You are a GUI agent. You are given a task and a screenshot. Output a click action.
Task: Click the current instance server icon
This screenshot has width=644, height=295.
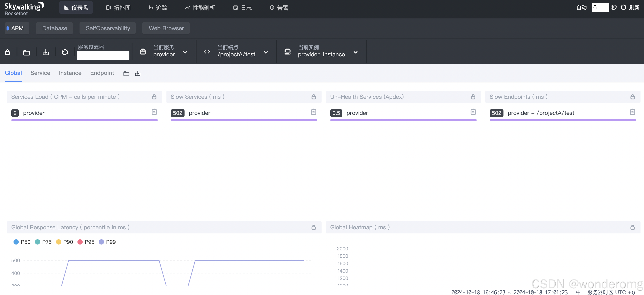(x=288, y=52)
